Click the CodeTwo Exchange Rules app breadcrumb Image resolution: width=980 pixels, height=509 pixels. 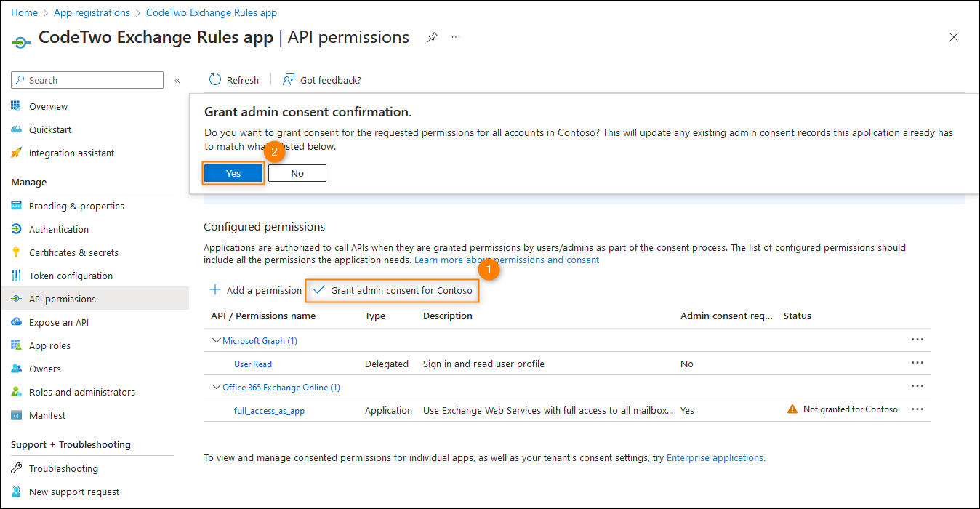click(x=212, y=12)
